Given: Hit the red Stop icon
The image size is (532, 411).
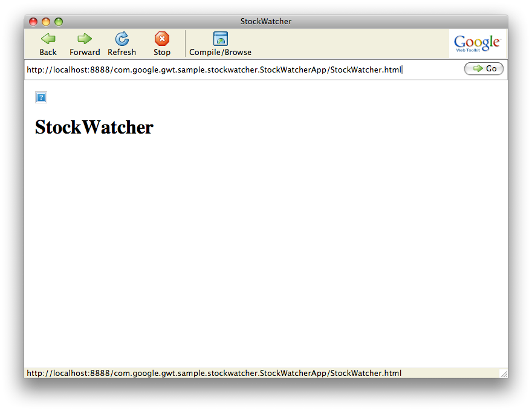Looking at the screenshot, I should [x=162, y=39].
